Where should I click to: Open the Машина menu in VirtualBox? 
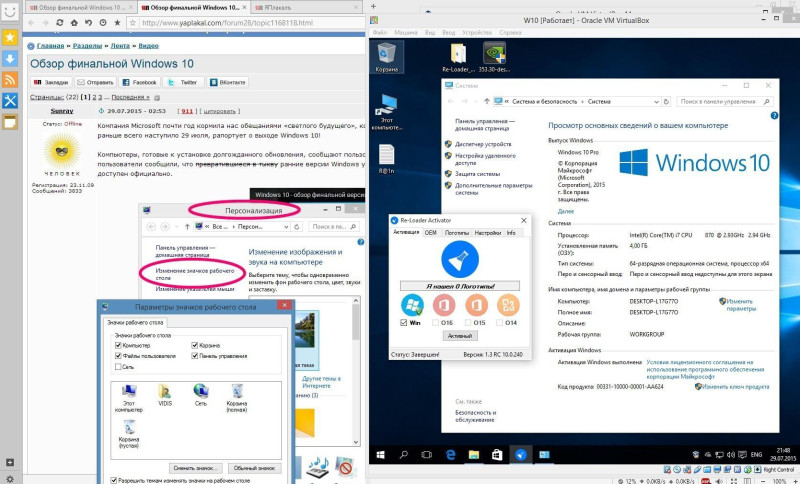406,32
